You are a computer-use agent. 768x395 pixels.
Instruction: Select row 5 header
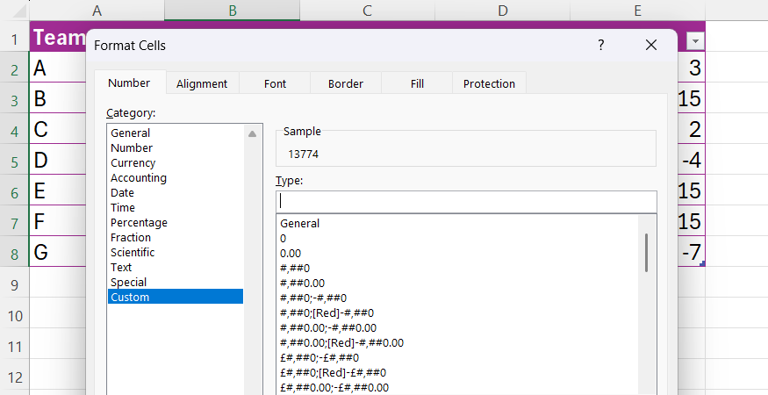tap(15, 160)
